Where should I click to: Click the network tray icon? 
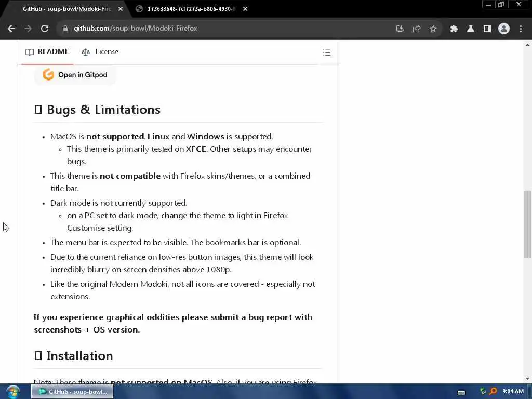pyautogui.click(x=483, y=392)
